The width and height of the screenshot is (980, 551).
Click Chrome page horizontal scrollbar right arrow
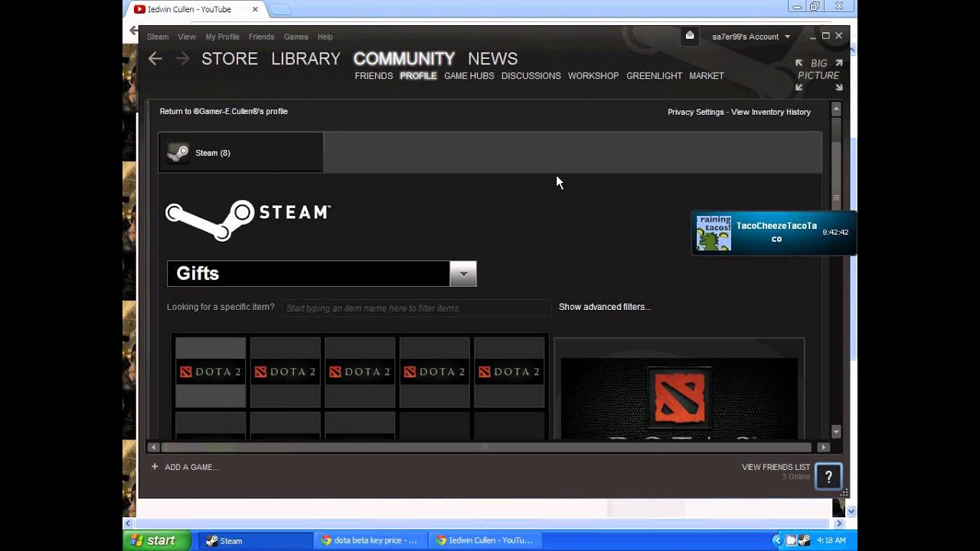[839, 523]
